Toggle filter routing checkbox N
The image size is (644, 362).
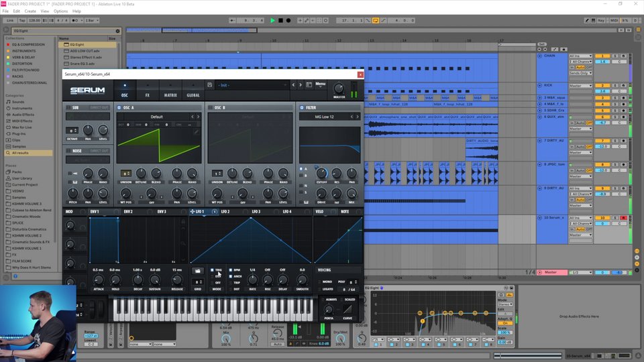coord(301,186)
